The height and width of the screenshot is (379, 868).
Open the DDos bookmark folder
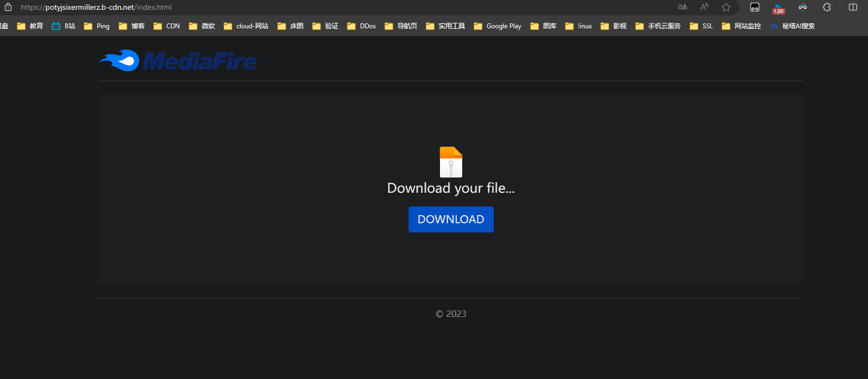[x=361, y=26]
